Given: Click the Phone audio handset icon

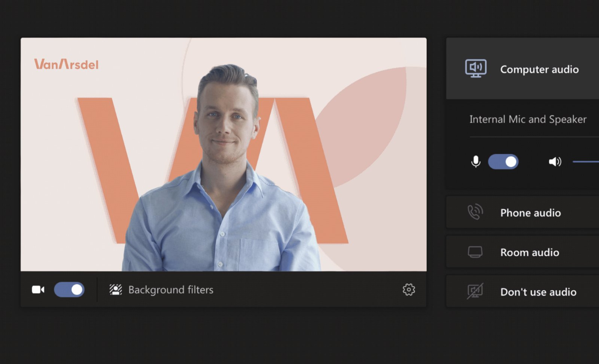Looking at the screenshot, I should [475, 212].
